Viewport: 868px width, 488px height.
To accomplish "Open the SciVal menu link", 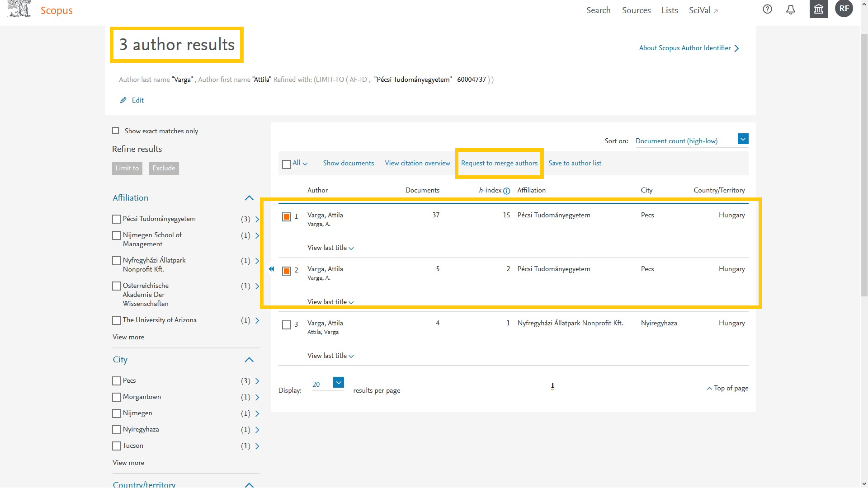I will (703, 10).
